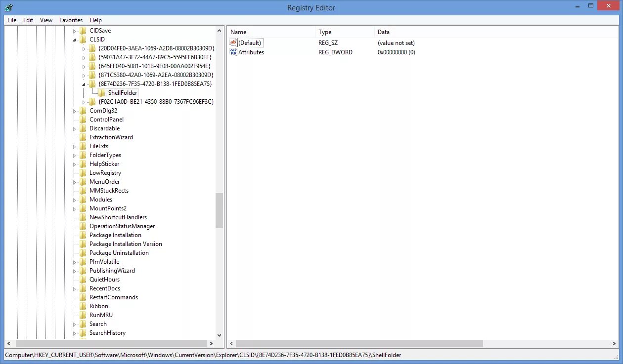Viewport: 623px width, 364px height.
Task: Click the tree pane scroll down arrow
Action: 220,335
